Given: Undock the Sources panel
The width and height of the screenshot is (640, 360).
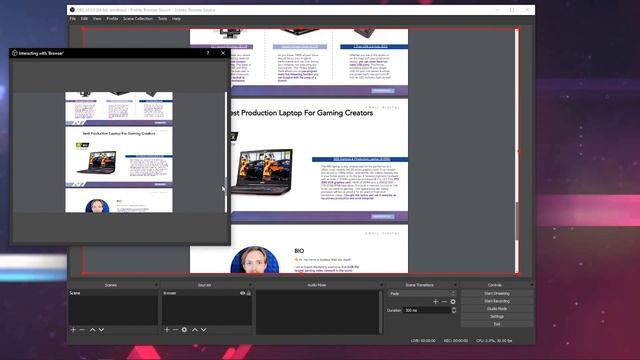Looking at the screenshot, I should (x=250, y=285).
